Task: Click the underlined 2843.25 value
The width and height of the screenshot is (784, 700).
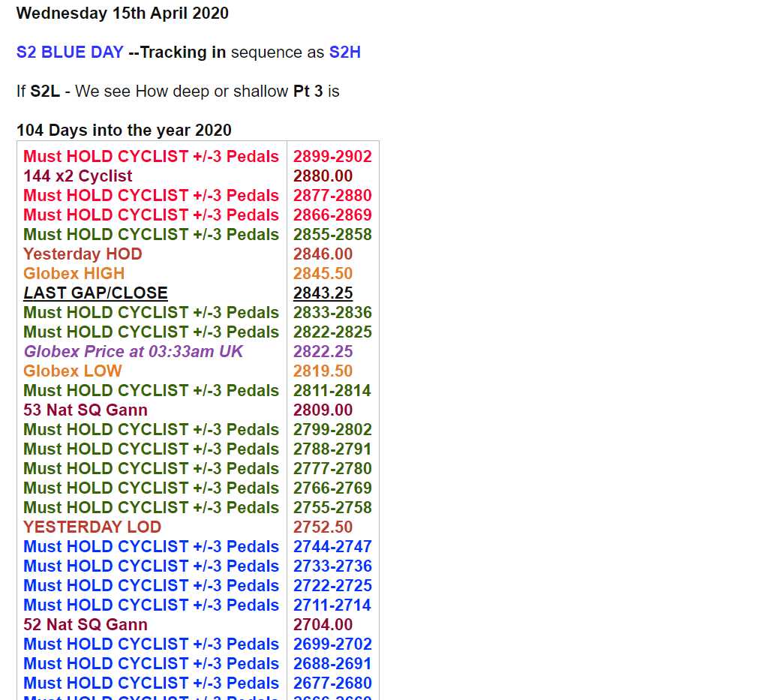Action: click(323, 293)
